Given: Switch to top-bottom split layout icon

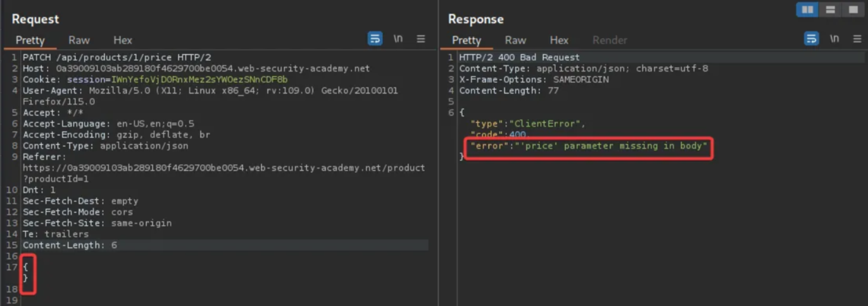Looking at the screenshot, I should [x=830, y=10].
